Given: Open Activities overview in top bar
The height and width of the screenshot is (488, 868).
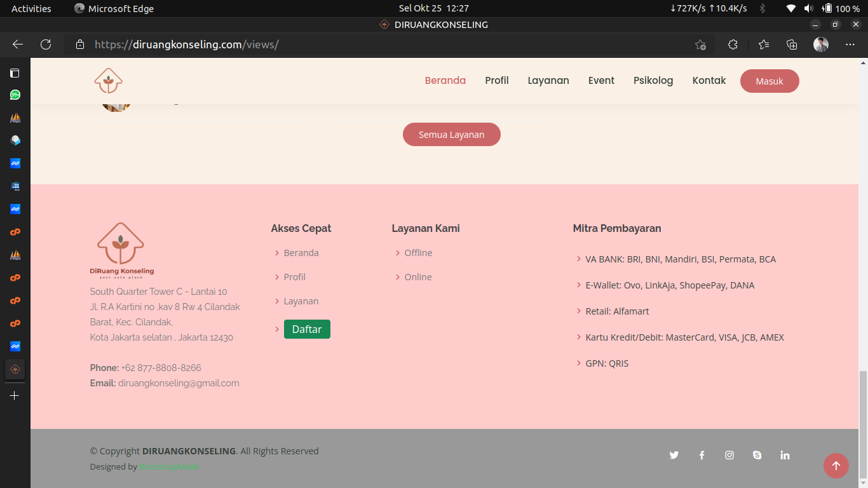Looking at the screenshot, I should coord(31,8).
